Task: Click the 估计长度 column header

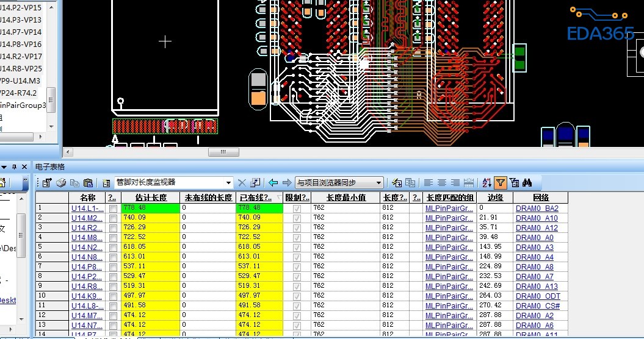Action: (x=150, y=198)
